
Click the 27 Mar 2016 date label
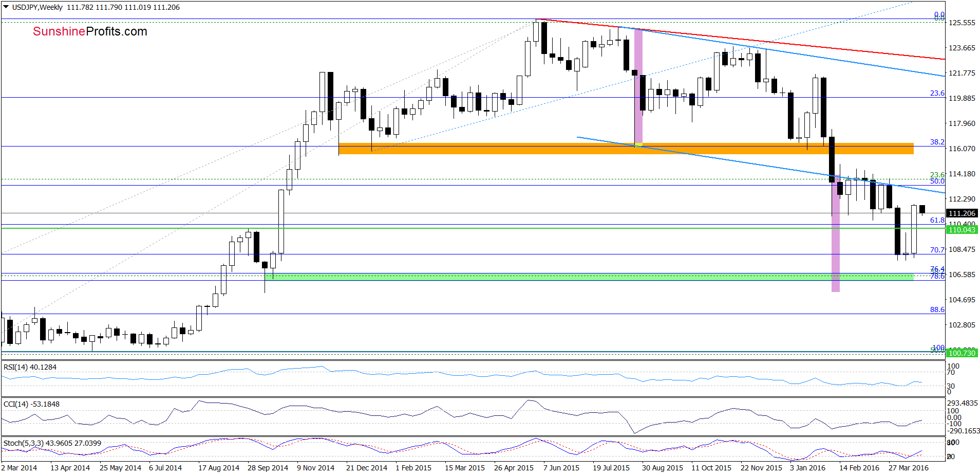point(909,468)
